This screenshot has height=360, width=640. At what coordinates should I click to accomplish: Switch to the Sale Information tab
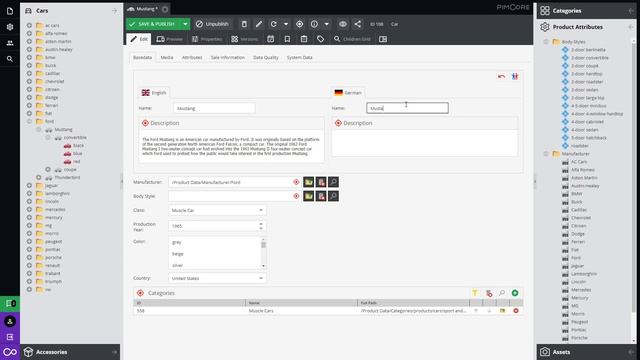click(228, 58)
